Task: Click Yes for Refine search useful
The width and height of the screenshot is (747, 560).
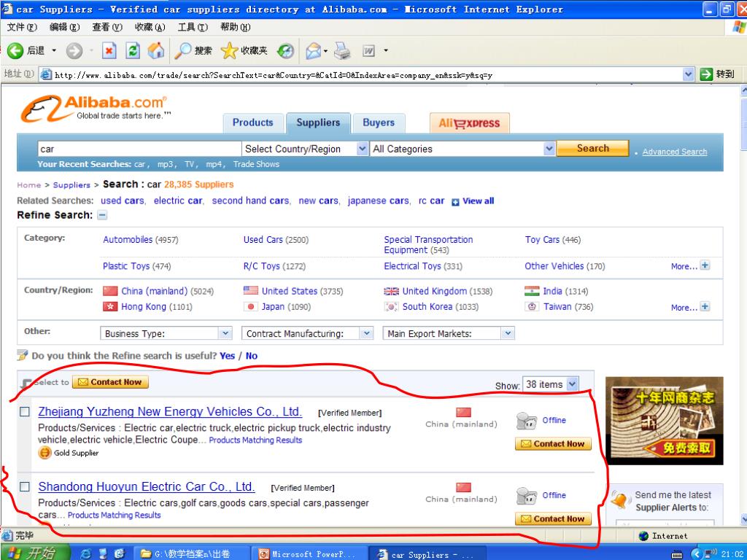Action: pyautogui.click(x=228, y=356)
